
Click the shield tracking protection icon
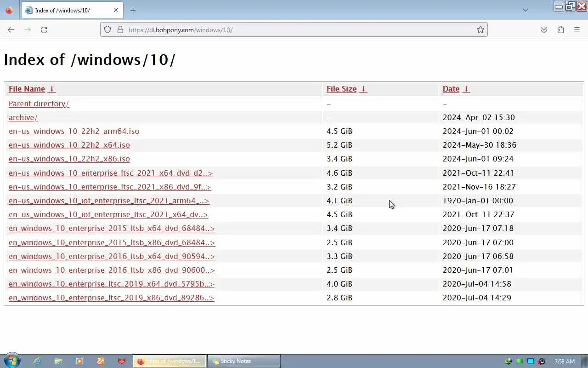click(x=107, y=29)
